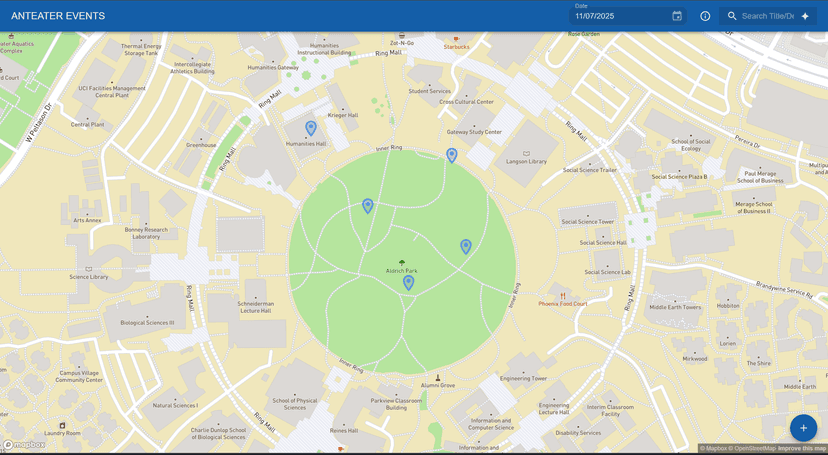Click the info circle icon
The height and width of the screenshot is (455, 828).
(x=705, y=16)
